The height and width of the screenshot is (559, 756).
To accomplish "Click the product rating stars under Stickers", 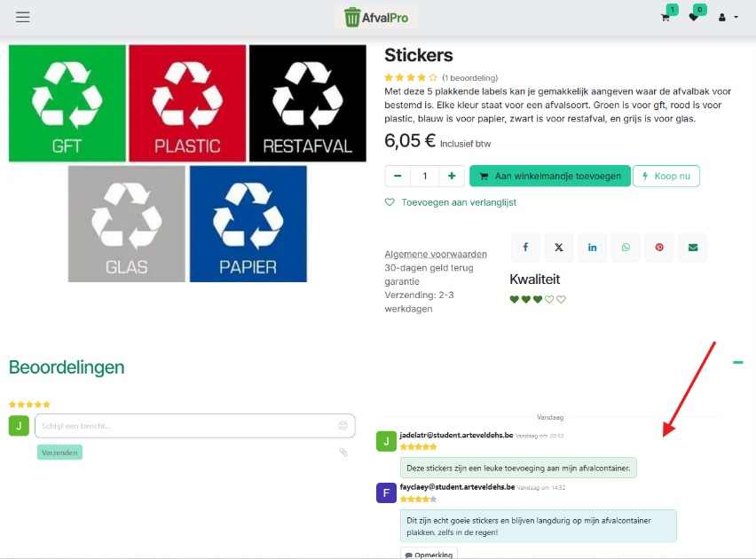I will pos(411,78).
